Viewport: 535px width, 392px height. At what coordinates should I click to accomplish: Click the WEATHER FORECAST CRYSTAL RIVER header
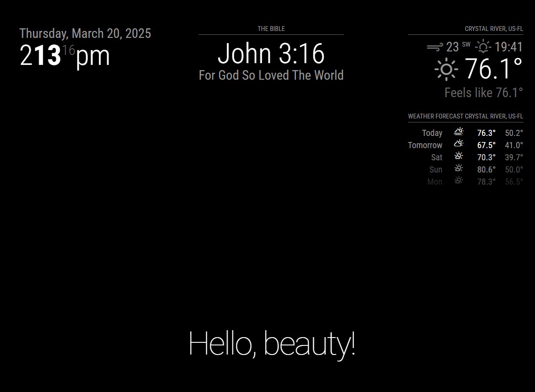coord(465,117)
